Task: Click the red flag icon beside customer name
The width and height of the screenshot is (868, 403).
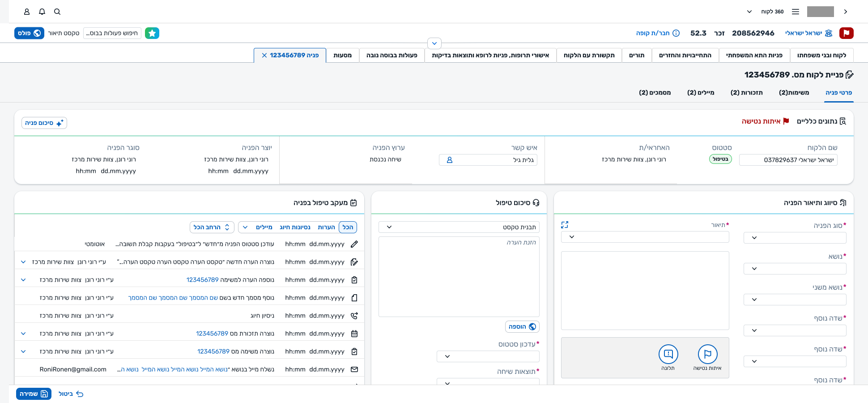Action: 846,33
